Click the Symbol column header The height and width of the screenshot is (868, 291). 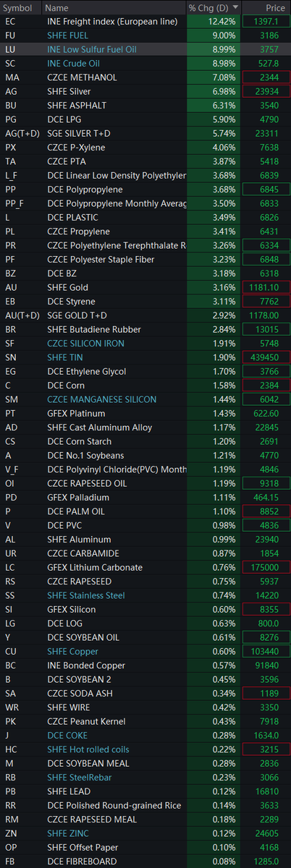pos(18,7)
